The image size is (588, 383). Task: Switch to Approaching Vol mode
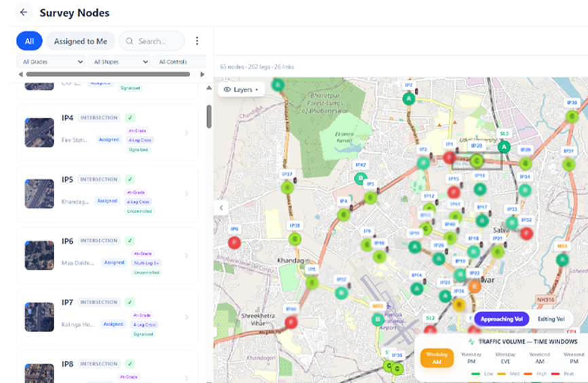click(501, 319)
